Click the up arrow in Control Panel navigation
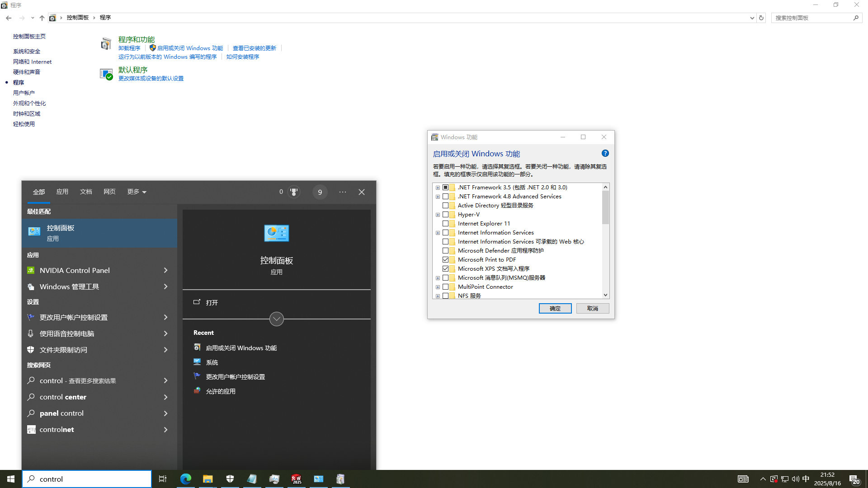 (42, 18)
